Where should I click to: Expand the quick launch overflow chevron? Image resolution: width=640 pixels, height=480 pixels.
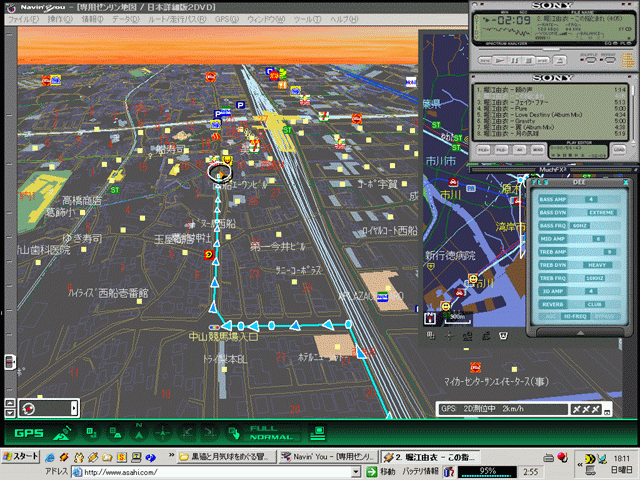pos(171,456)
